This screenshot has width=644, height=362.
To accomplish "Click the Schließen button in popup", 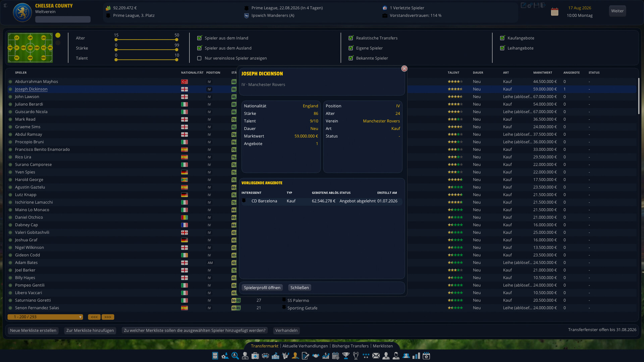I will click(300, 288).
